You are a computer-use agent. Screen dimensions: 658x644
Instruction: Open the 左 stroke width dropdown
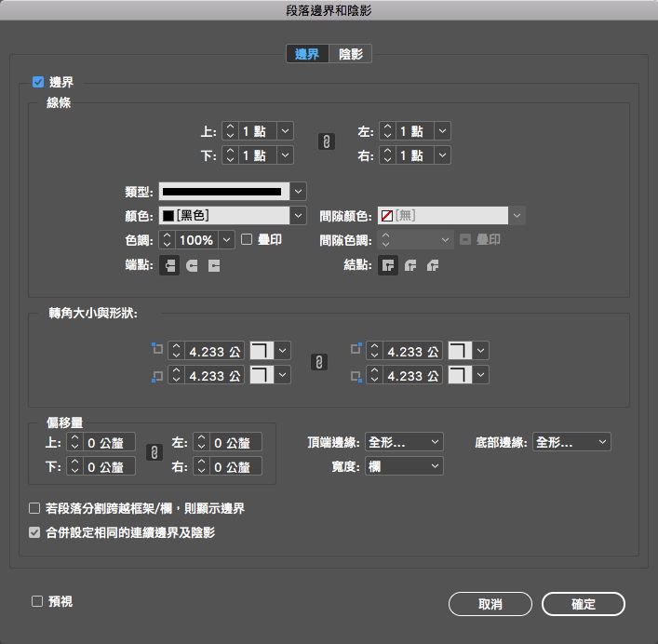[x=442, y=131]
